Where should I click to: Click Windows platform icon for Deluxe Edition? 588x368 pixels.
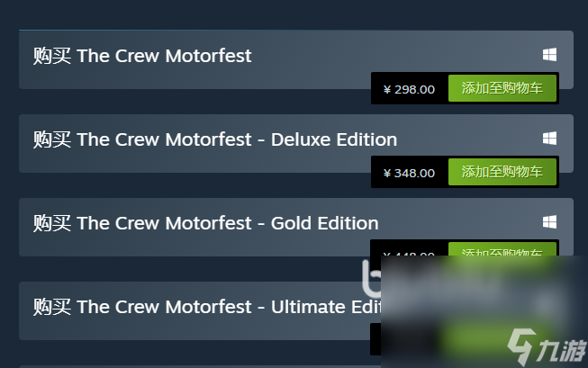[549, 139]
